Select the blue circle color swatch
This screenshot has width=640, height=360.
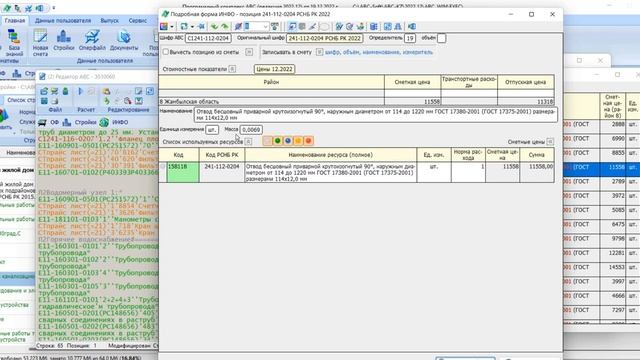click(x=288, y=141)
